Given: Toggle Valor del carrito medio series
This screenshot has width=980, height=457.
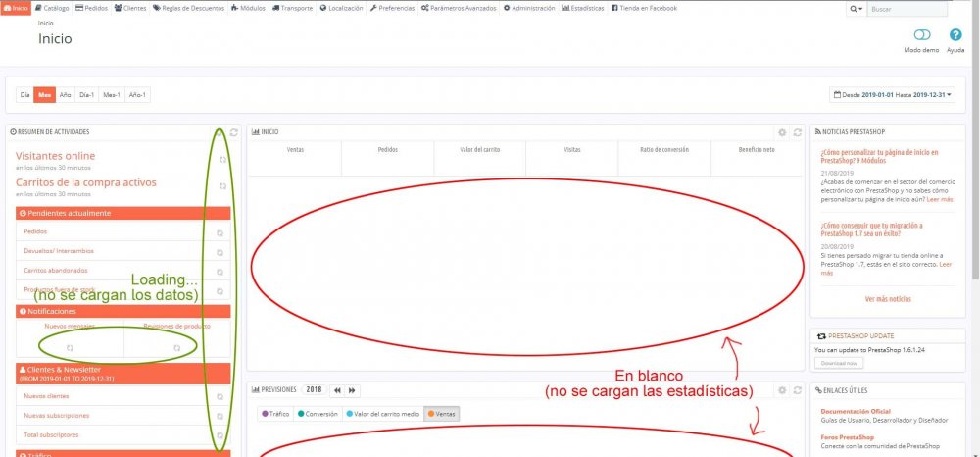Looking at the screenshot, I should tap(383, 414).
